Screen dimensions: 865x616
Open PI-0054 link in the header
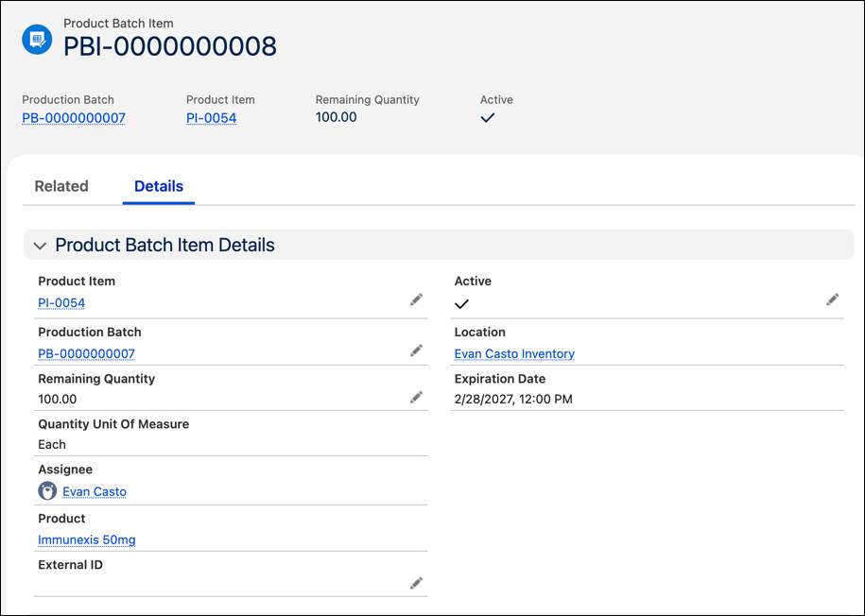(x=211, y=118)
